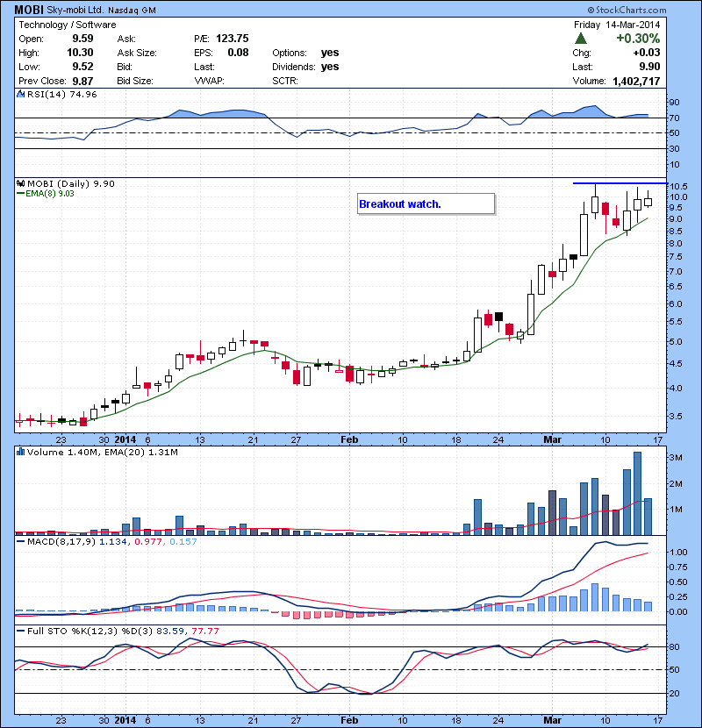Click the Volume bar chart icon

click(x=20, y=452)
